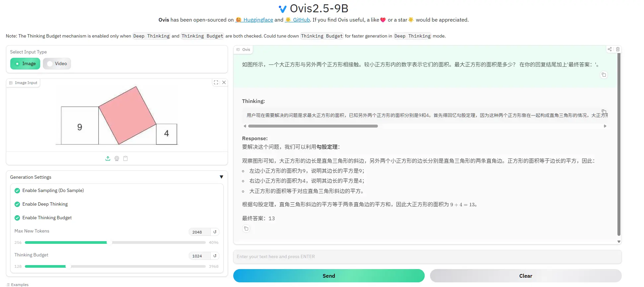Copy the user question message
The image size is (644, 287).
tap(604, 75)
